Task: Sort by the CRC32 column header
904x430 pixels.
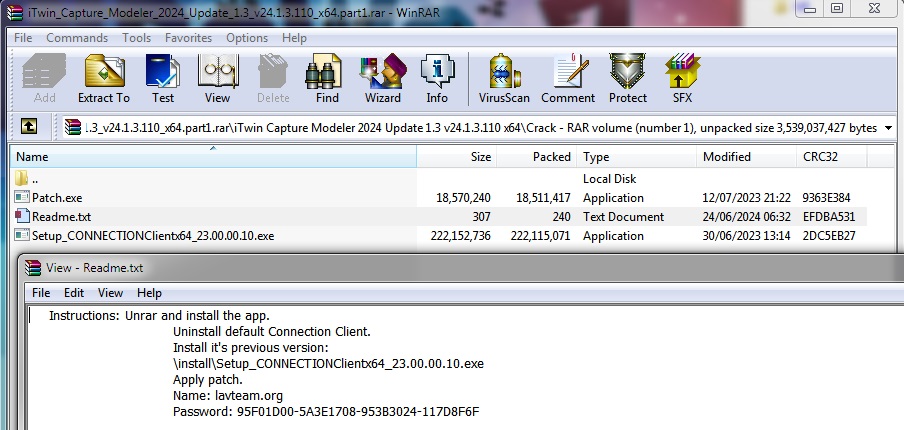Action: [831, 157]
